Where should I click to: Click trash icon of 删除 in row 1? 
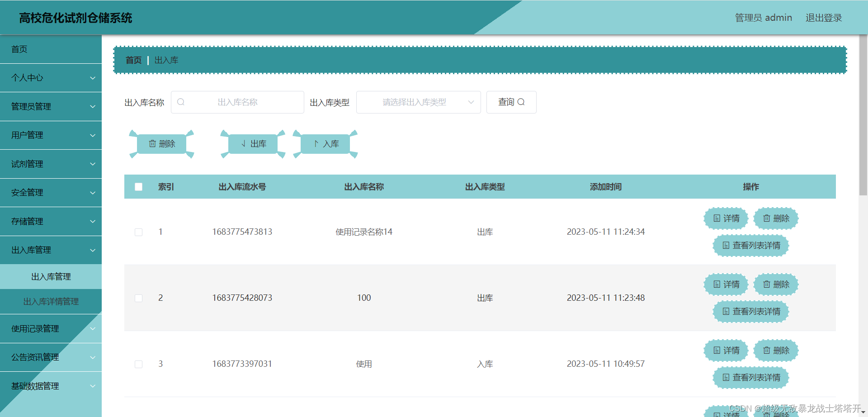point(767,218)
